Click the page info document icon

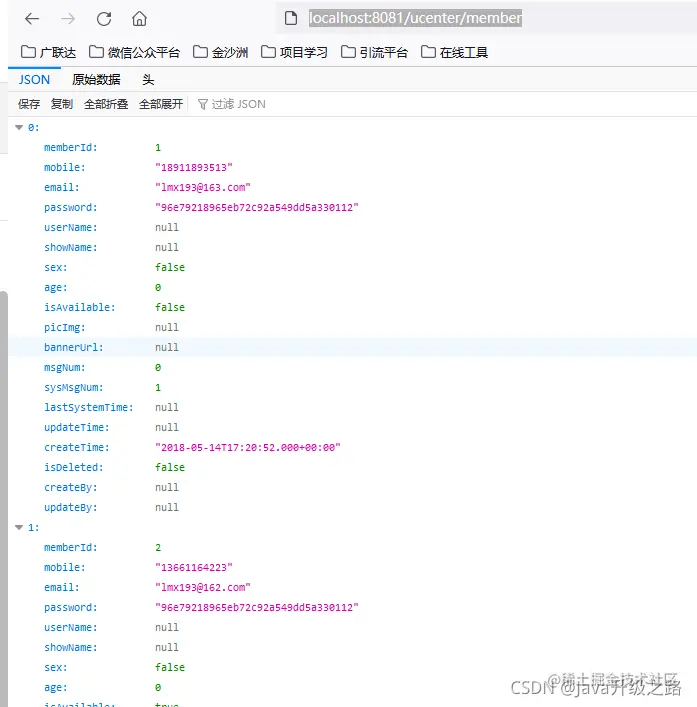(x=291, y=18)
